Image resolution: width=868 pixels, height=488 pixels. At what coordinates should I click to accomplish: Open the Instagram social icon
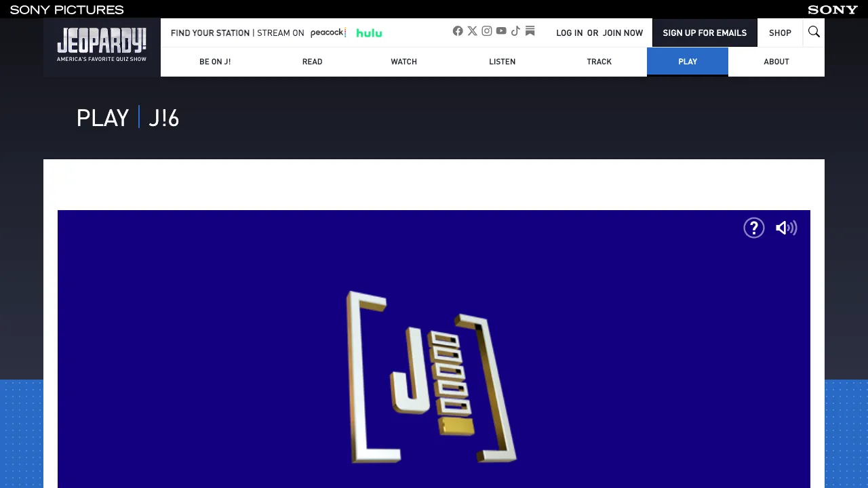487,31
